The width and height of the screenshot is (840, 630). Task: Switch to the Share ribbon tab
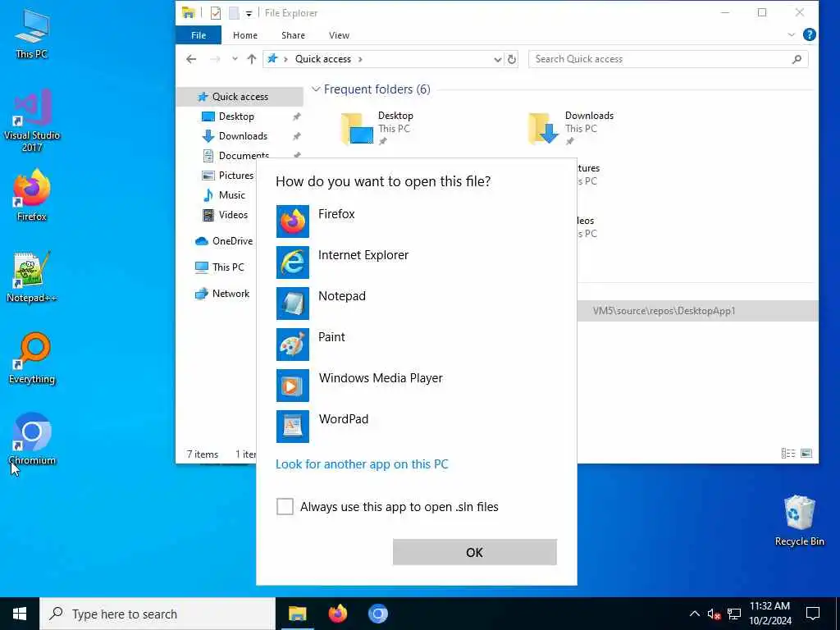tap(293, 35)
